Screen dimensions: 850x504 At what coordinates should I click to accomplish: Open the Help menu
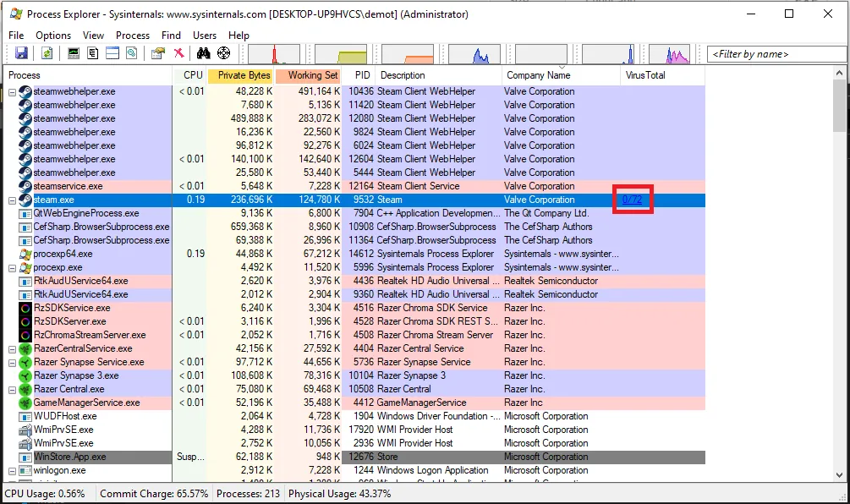(239, 36)
